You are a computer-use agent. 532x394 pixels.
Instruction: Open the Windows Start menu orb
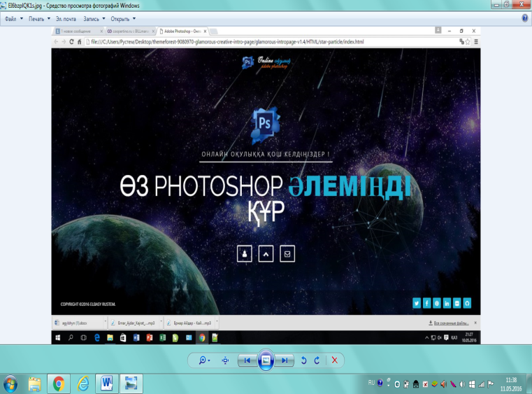pyautogui.click(x=10, y=384)
